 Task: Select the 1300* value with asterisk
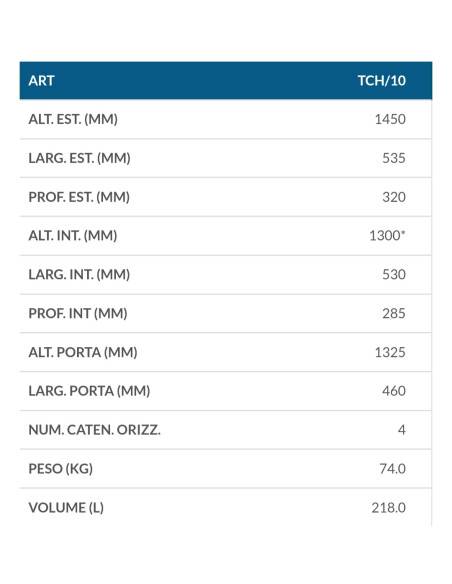387,235
